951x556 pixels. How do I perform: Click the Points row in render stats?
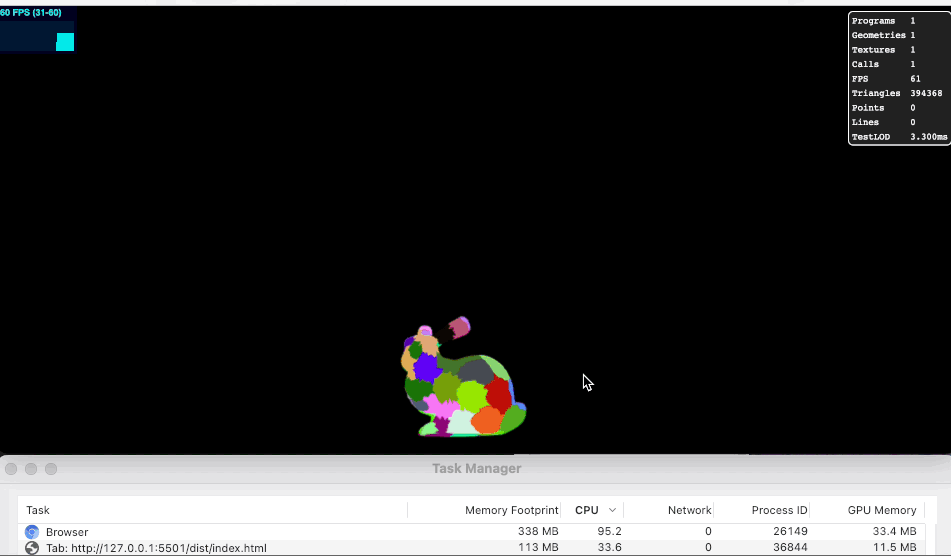[899, 108]
